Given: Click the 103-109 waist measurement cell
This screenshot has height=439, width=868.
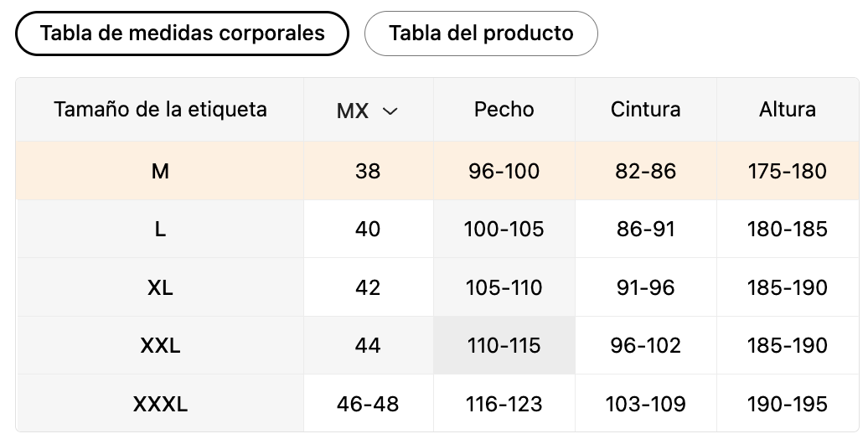Looking at the screenshot, I should (x=645, y=404).
